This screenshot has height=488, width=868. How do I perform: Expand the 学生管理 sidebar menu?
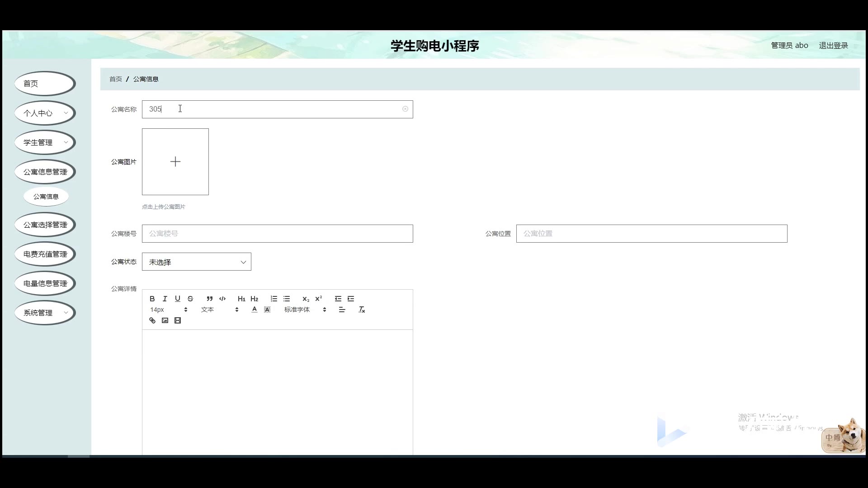click(45, 142)
